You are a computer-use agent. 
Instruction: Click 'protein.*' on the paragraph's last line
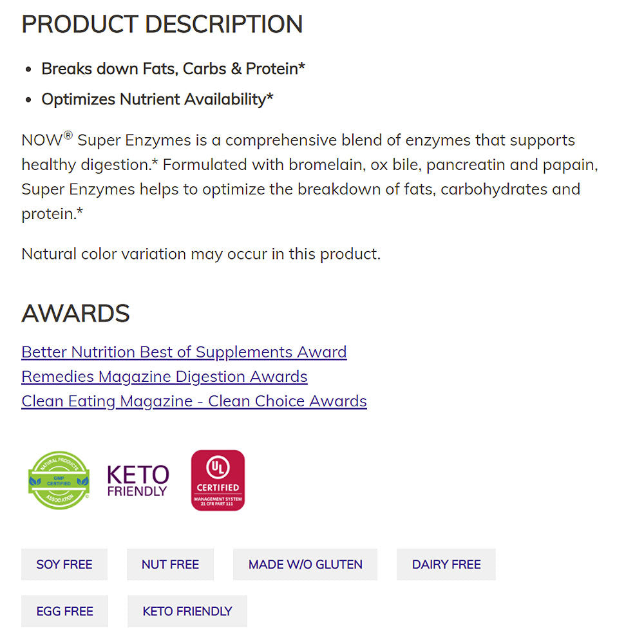[52, 214]
